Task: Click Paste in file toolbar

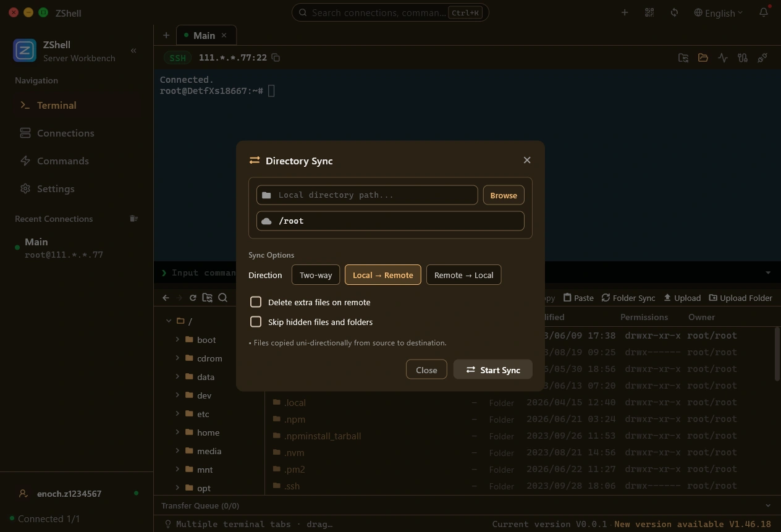Action: click(578, 298)
